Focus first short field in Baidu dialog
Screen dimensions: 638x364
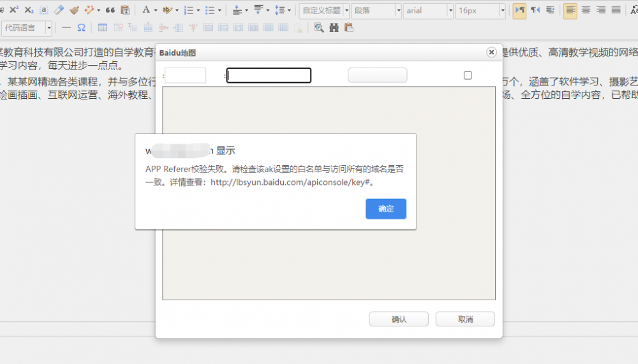pos(186,75)
